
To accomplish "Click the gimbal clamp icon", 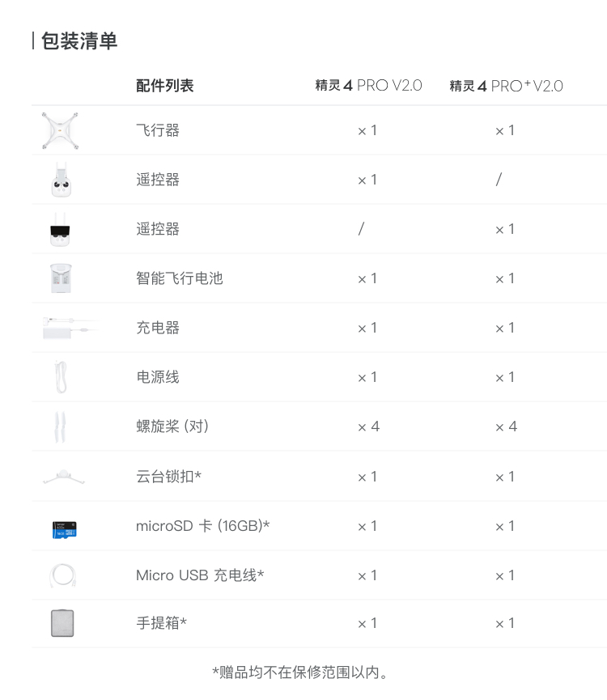I will pyautogui.click(x=63, y=477).
